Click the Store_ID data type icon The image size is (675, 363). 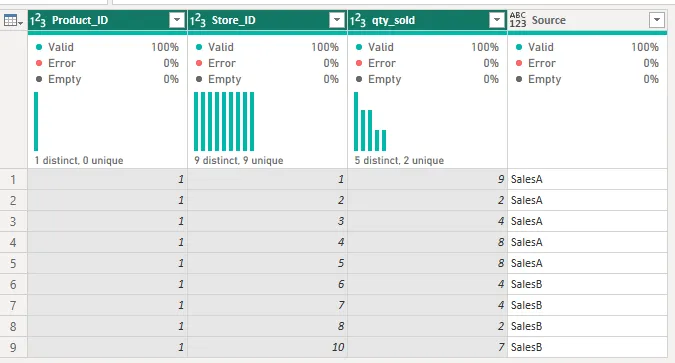click(198, 20)
